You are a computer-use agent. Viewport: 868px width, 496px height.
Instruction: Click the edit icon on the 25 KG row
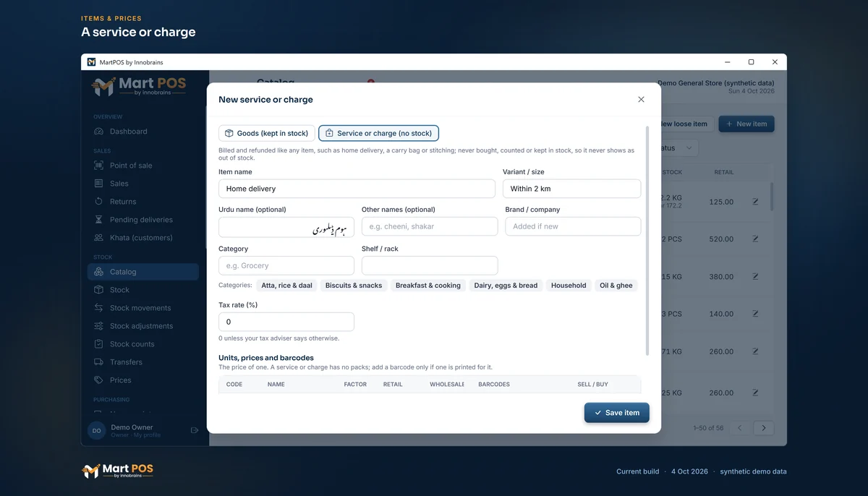pyautogui.click(x=755, y=393)
